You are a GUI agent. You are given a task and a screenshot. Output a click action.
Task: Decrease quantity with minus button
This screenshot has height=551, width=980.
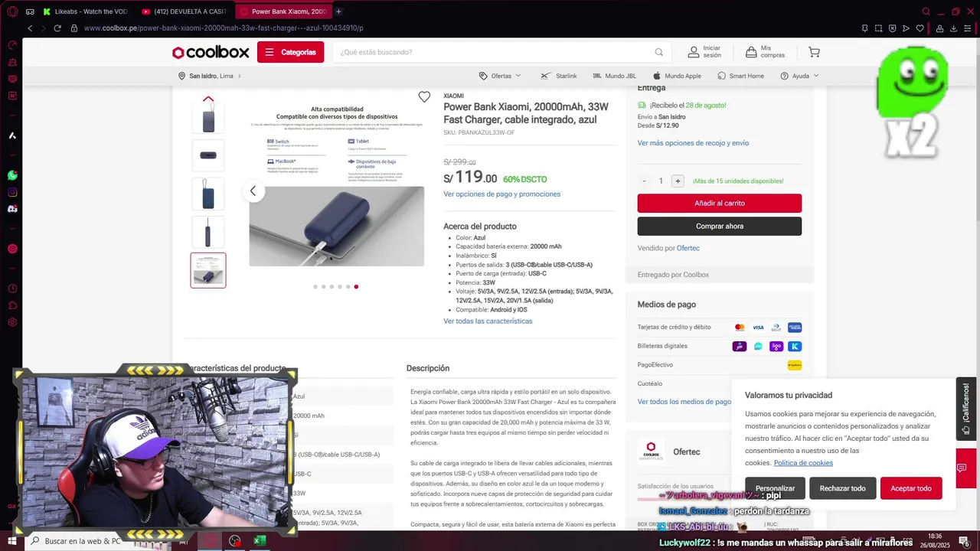(644, 181)
